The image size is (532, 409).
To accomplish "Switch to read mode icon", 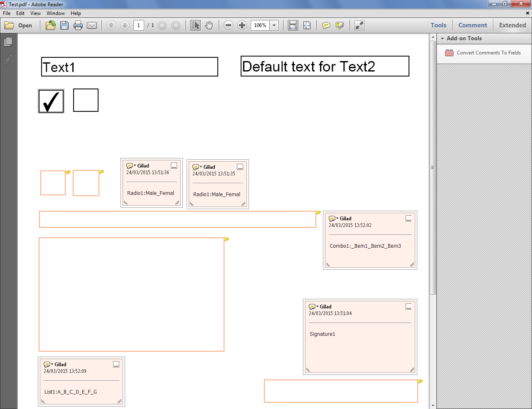I will 360,25.
